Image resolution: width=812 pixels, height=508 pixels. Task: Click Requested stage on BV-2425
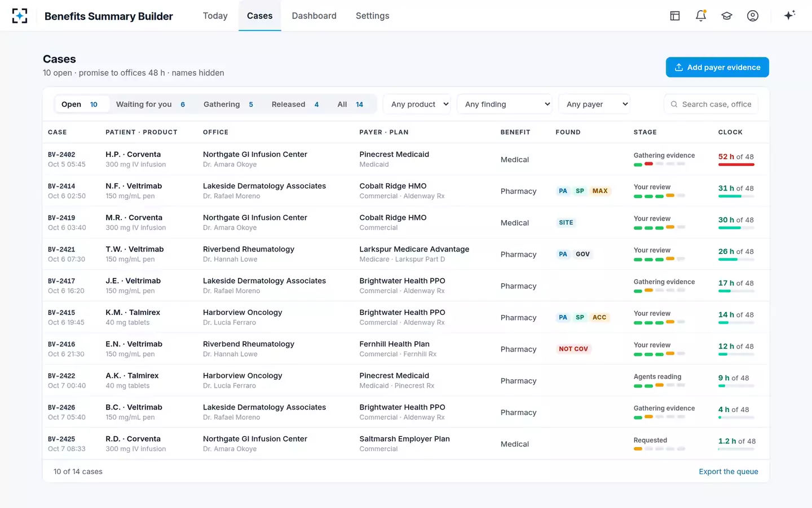(x=650, y=440)
